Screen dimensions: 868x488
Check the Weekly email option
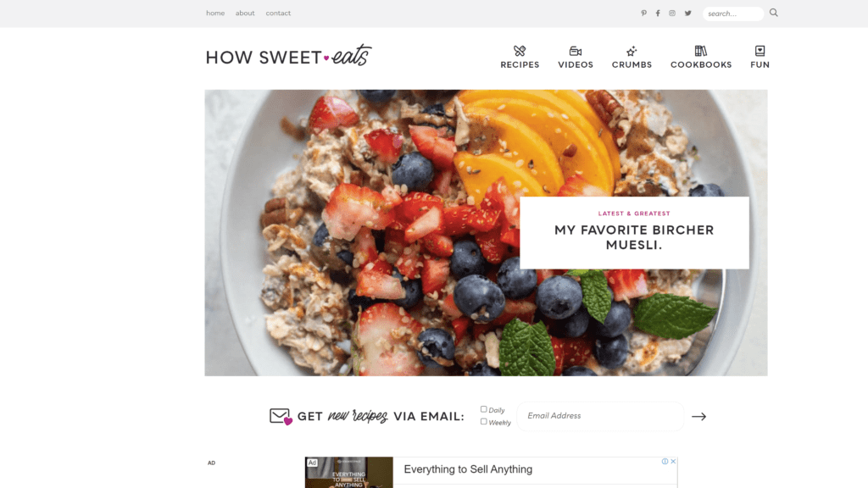484,422
